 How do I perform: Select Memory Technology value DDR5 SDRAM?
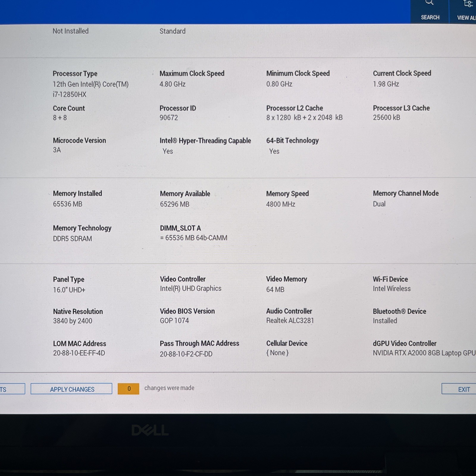(x=72, y=239)
